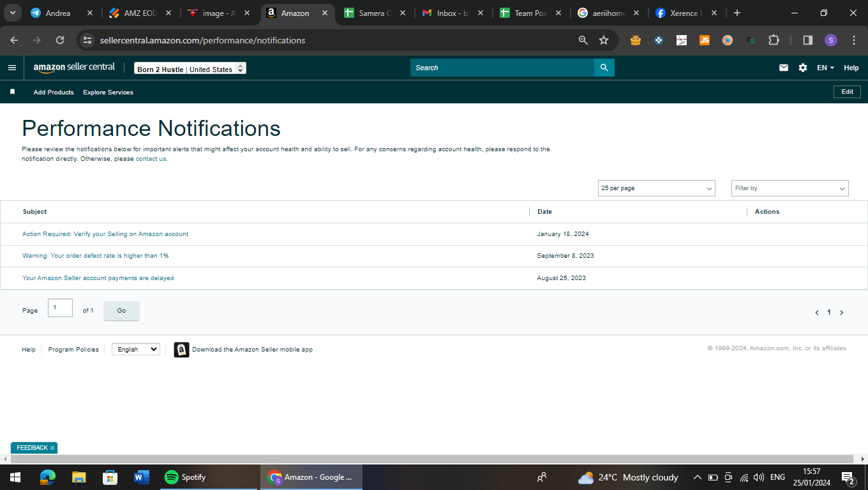The image size is (868, 490).
Task: Click the Amazon Seller mobile app icon
Action: 181,350
